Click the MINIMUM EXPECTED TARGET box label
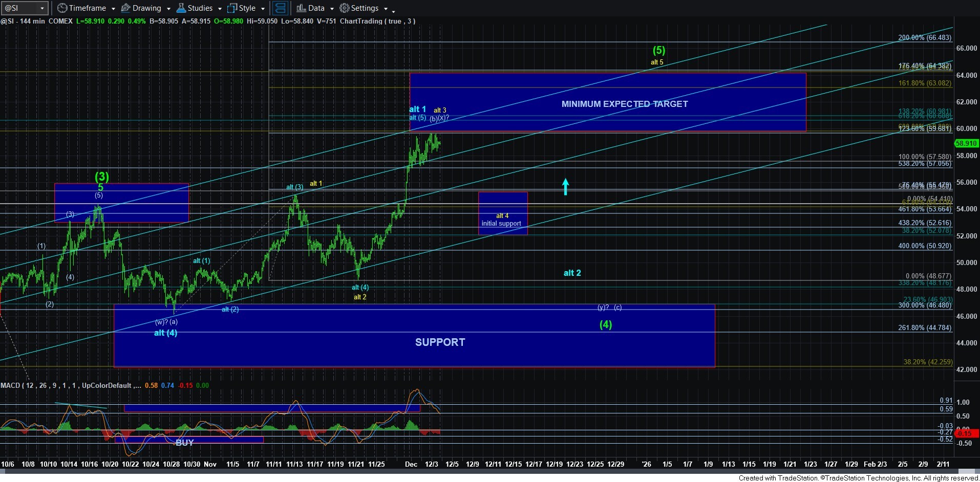Viewport: 980px width, 482px height. pos(624,104)
